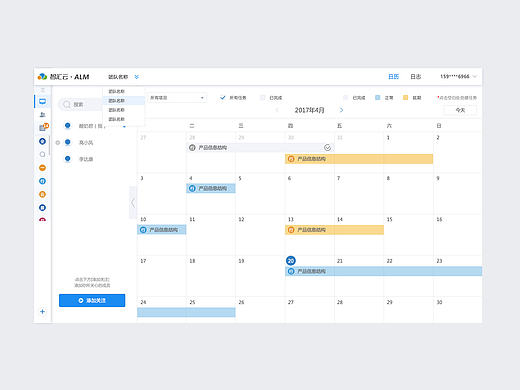Open the monitor icon in the left sidebar
Viewport: 520px width, 390px height.
pyautogui.click(x=42, y=101)
